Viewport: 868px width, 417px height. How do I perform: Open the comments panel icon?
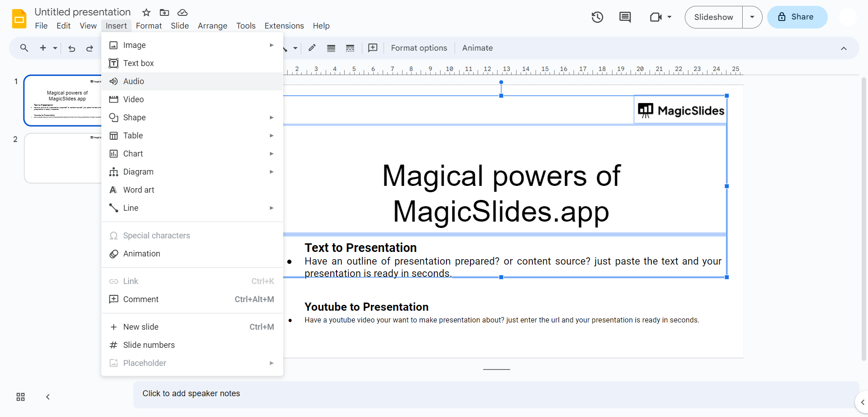(625, 17)
